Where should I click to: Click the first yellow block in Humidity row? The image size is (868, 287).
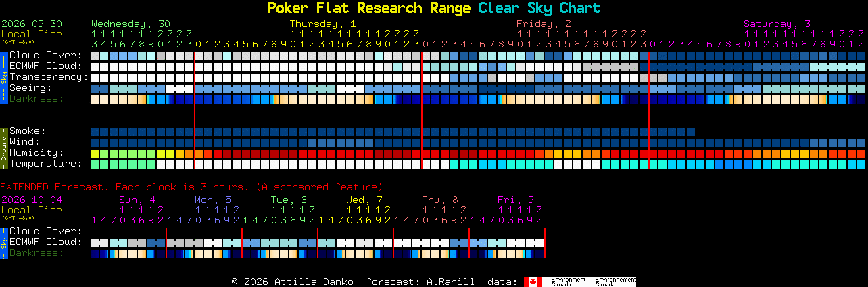pyautogui.click(x=95, y=154)
